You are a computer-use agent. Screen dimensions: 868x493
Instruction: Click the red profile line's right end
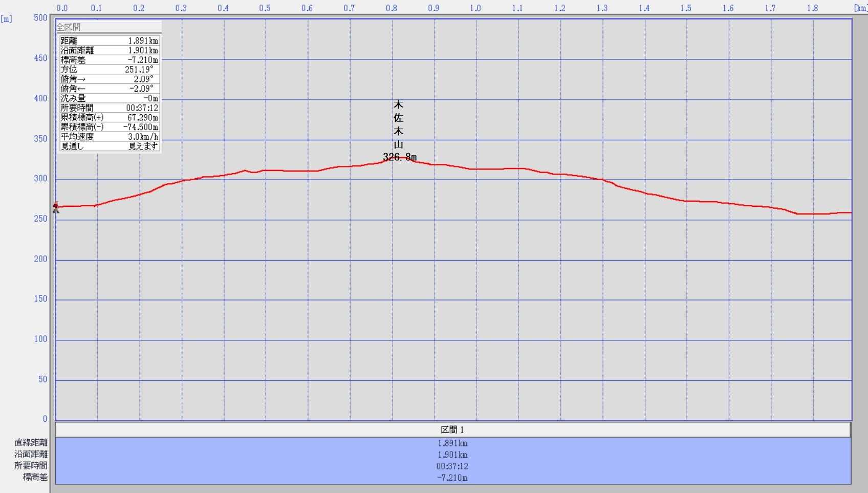coord(850,212)
